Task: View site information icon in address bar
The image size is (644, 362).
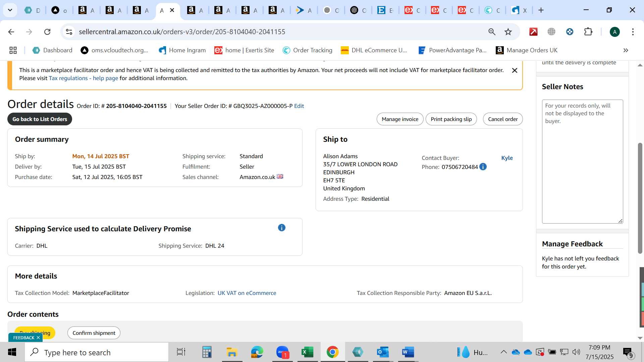Action: coord(69,32)
